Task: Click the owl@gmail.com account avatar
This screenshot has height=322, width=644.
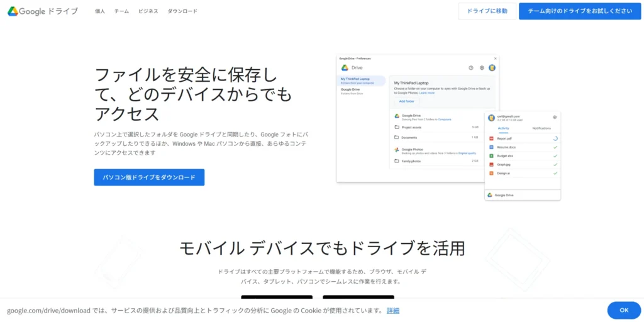Action: click(491, 118)
